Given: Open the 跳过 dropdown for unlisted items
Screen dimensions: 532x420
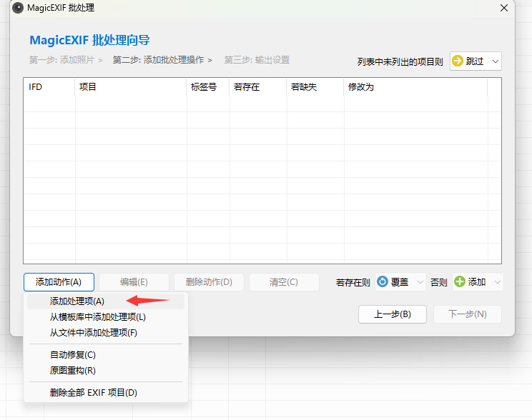Looking at the screenshot, I should [476, 61].
